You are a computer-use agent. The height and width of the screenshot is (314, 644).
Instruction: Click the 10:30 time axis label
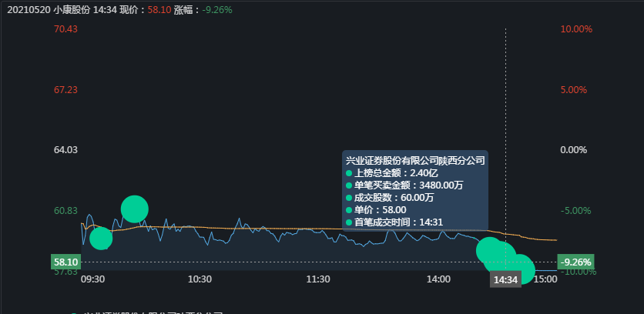200,279
